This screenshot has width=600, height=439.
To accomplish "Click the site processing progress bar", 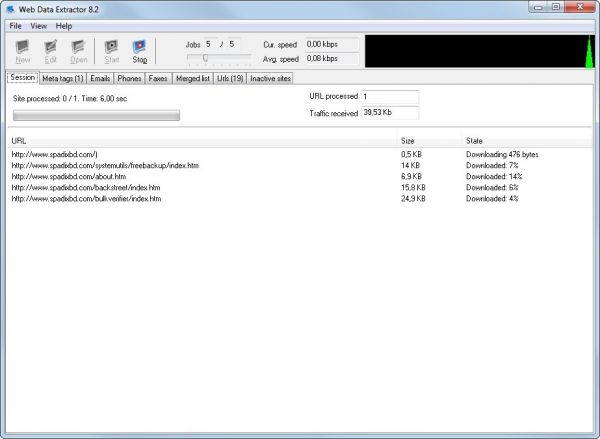I will click(96, 115).
